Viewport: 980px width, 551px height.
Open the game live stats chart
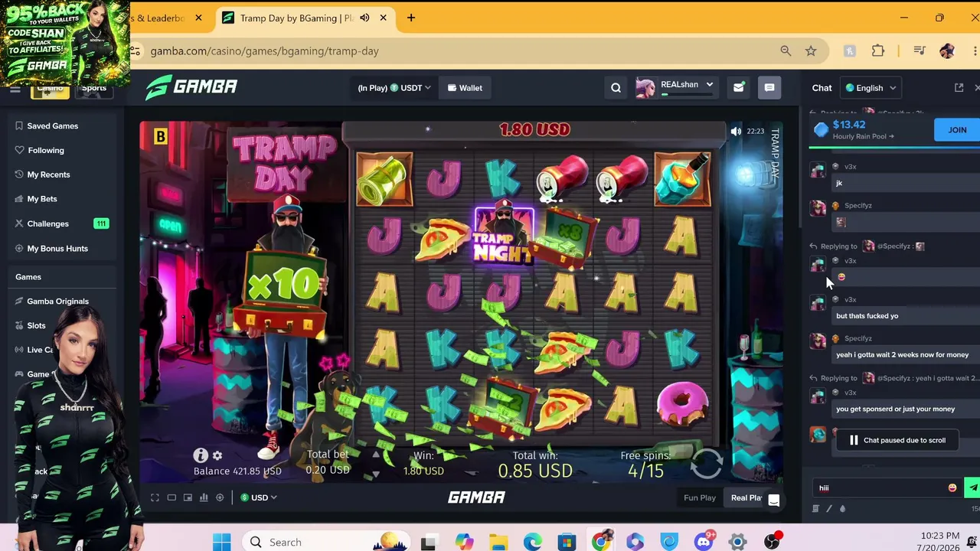click(204, 497)
